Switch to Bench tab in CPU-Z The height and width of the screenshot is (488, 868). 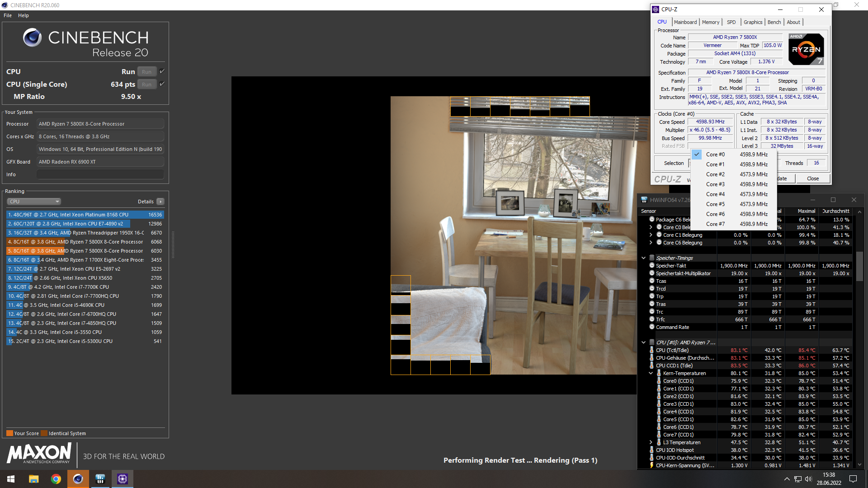pos(774,22)
